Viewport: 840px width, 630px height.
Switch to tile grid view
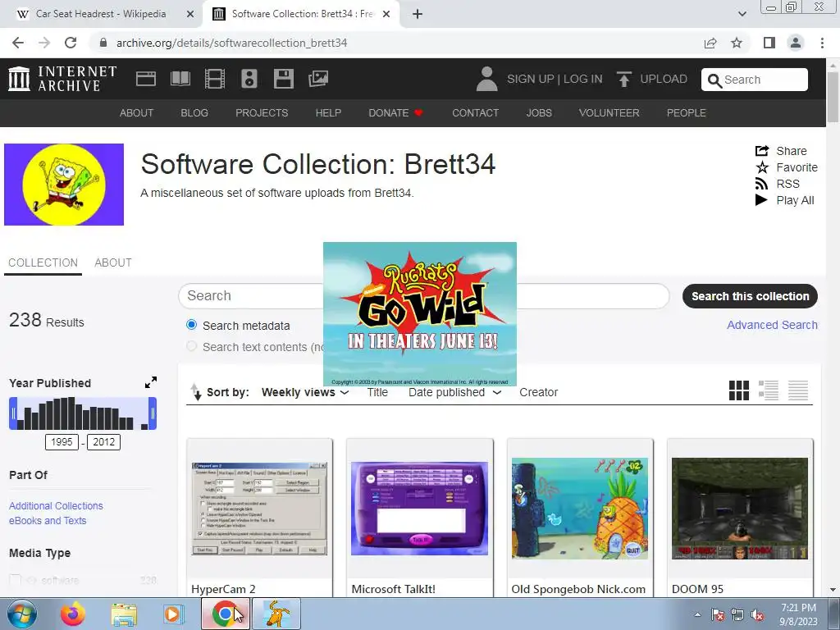pos(739,390)
